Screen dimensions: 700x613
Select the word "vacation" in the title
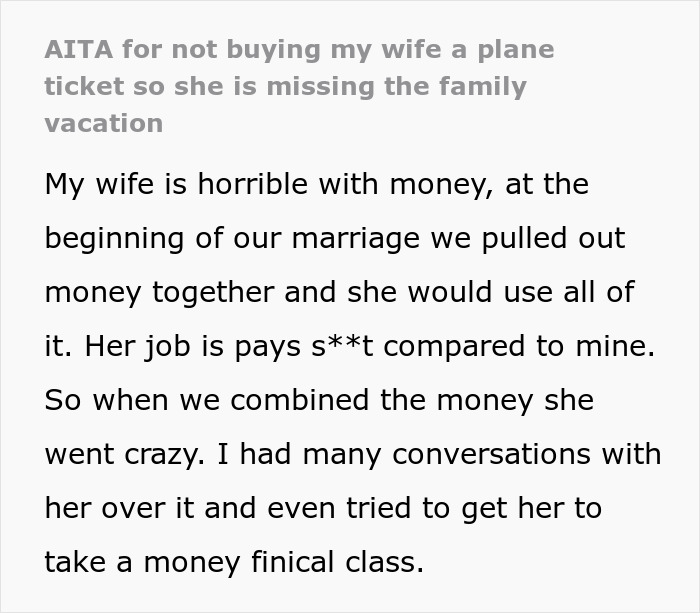click(103, 123)
